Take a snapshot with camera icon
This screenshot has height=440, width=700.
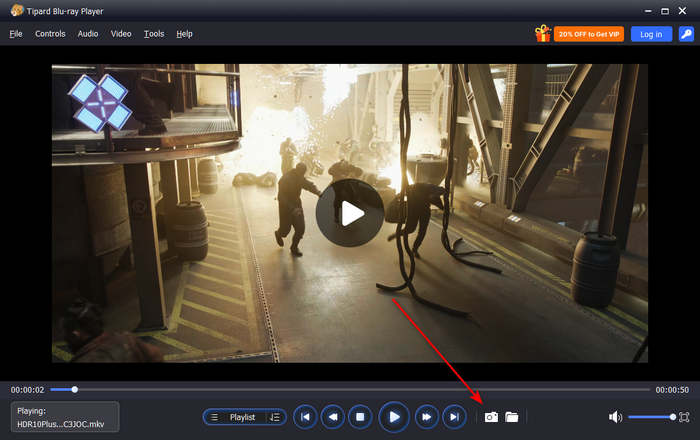[x=491, y=417]
